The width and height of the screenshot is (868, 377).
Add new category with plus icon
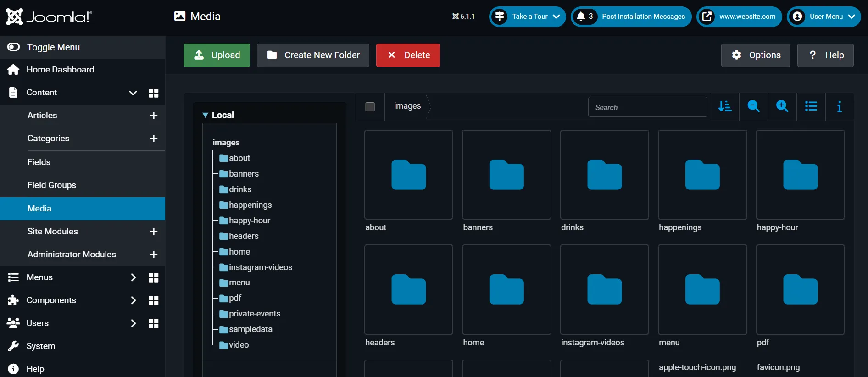coord(154,139)
